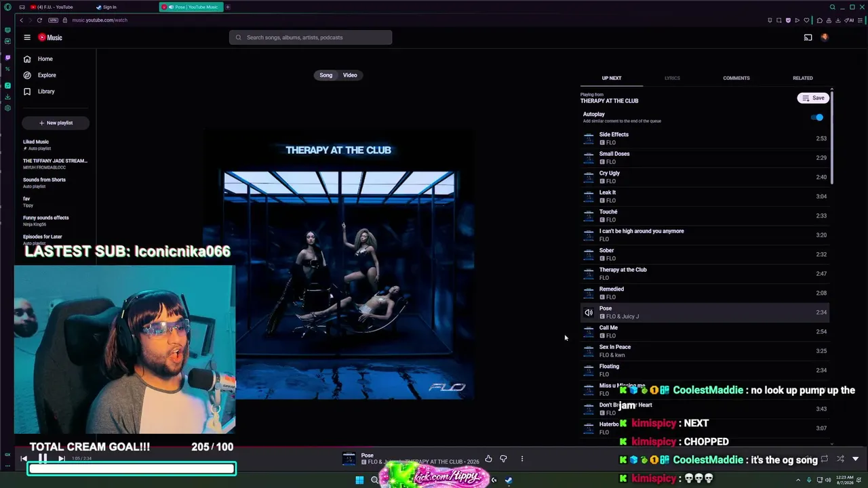Play Sober from the queue
This screenshot has height=488, width=868.
click(x=705, y=254)
